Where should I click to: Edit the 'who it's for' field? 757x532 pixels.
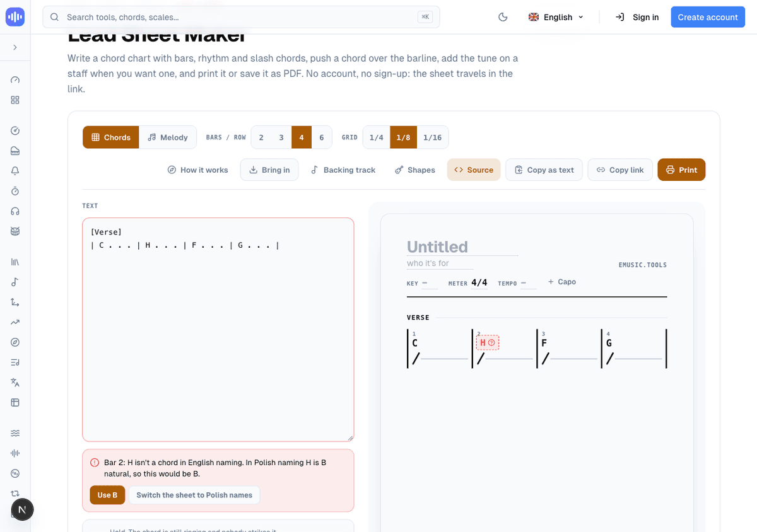pyautogui.click(x=440, y=263)
